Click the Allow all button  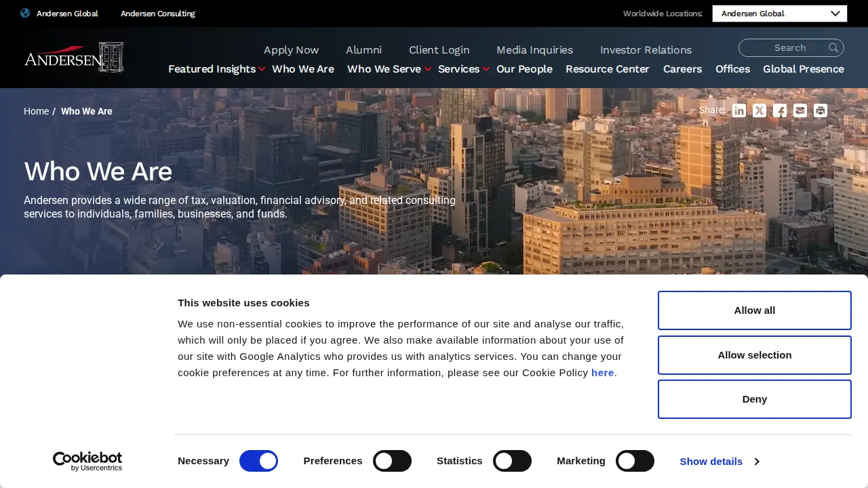755,310
